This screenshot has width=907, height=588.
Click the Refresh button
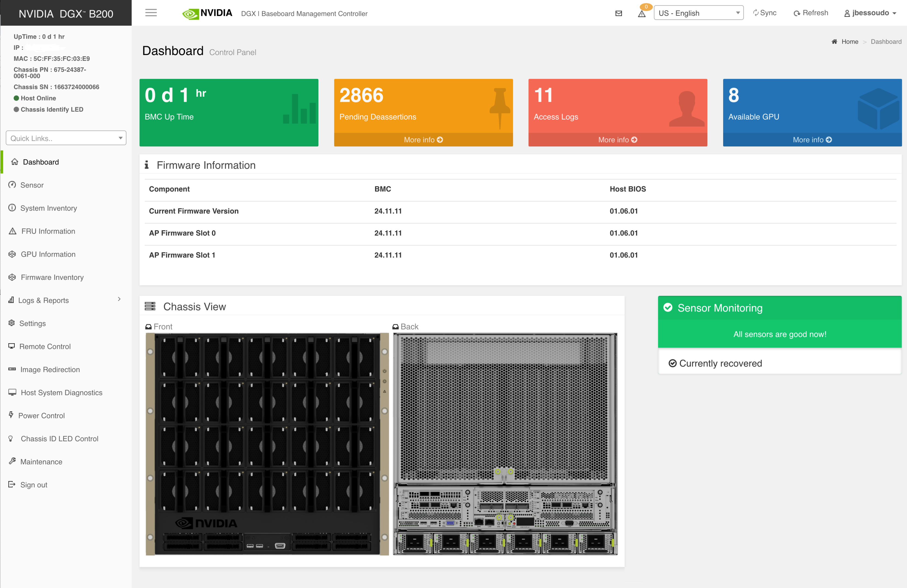pyautogui.click(x=811, y=13)
